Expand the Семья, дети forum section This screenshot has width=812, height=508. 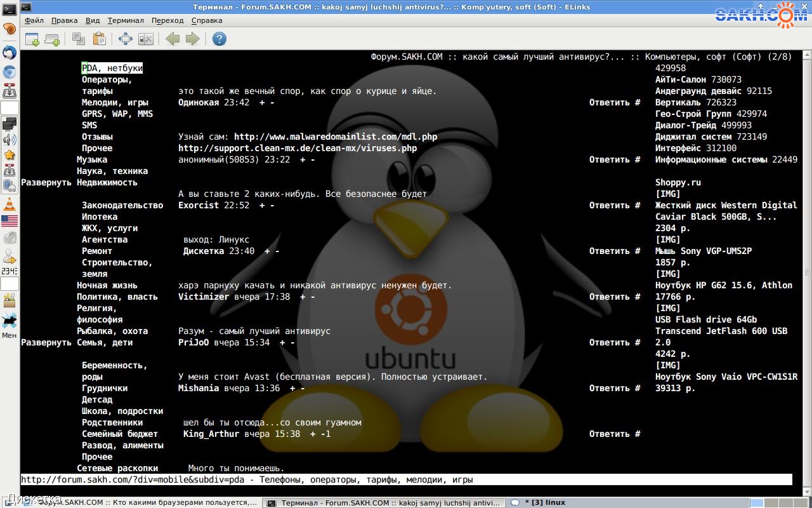(x=46, y=342)
